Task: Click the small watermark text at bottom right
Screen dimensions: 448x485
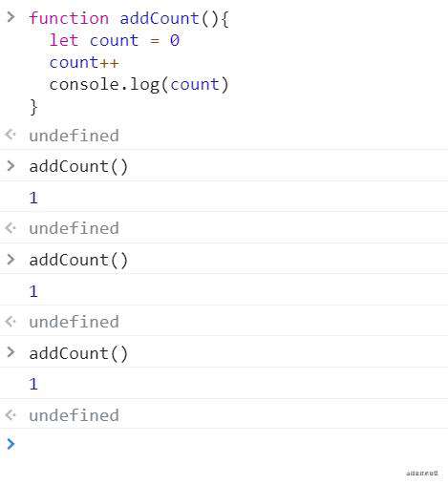Action: coord(422,474)
